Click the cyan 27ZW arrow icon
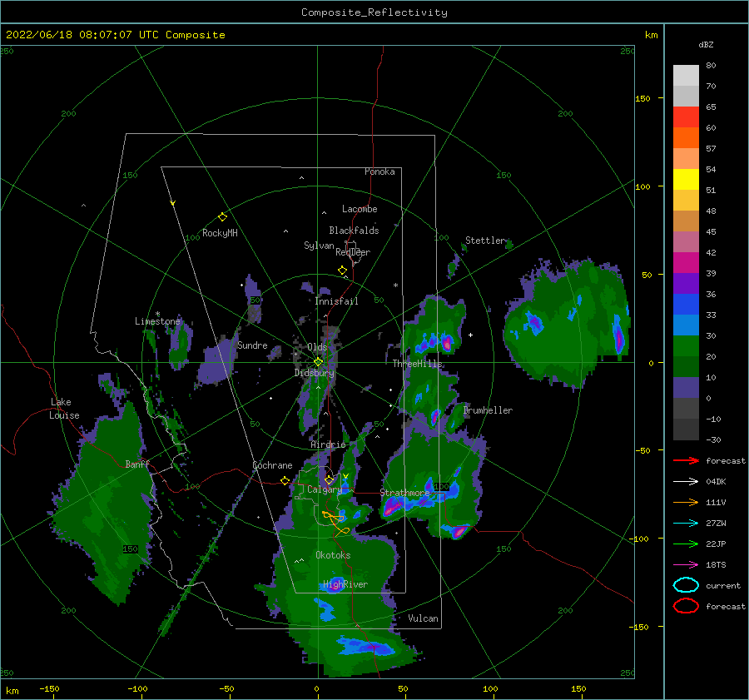Viewport: 749px width, 700px height. click(686, 524)
